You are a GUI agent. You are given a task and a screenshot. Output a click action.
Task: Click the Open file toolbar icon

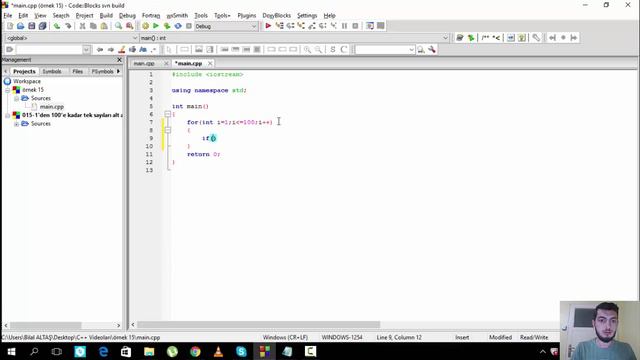(20, 26)
